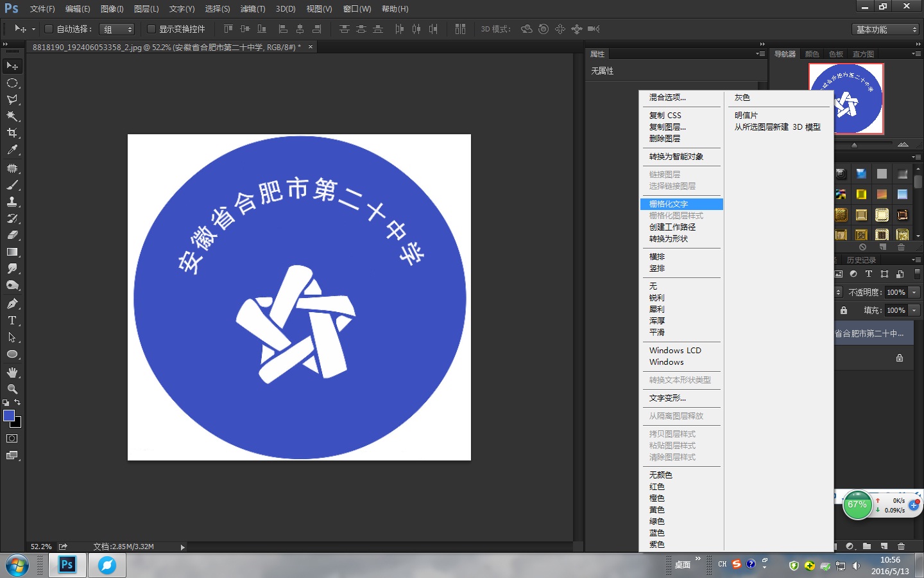Filter layers by type (T) icon
The height and width of the screenshot is (578, 924).
coord(869,274)
